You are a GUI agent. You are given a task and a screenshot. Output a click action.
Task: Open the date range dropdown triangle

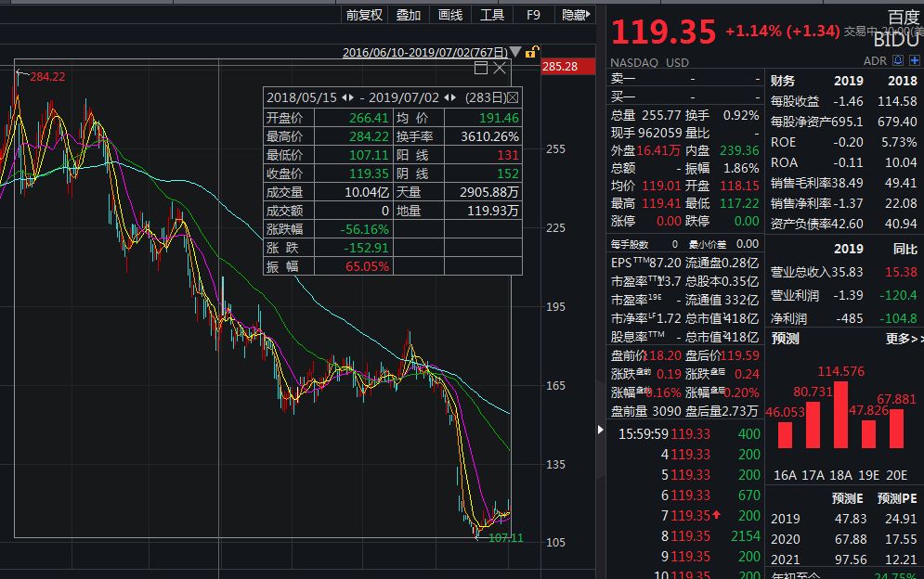515,52
